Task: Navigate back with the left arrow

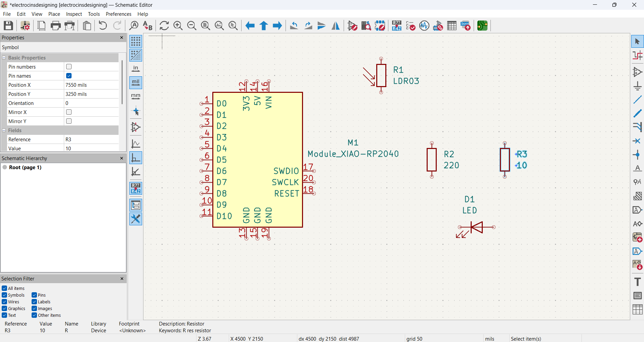Action: point(250,26)
